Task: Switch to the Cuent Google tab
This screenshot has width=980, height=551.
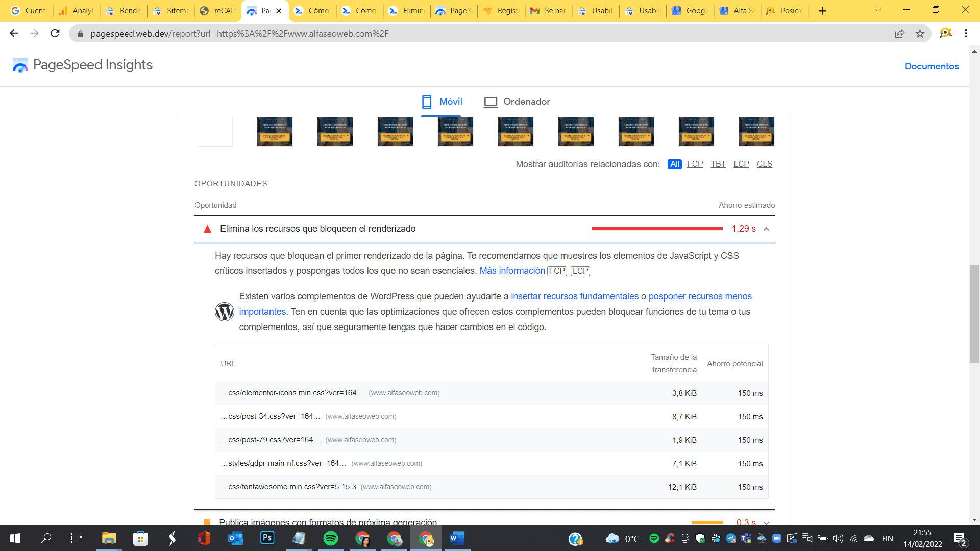Action: click(x=29, y=11)
